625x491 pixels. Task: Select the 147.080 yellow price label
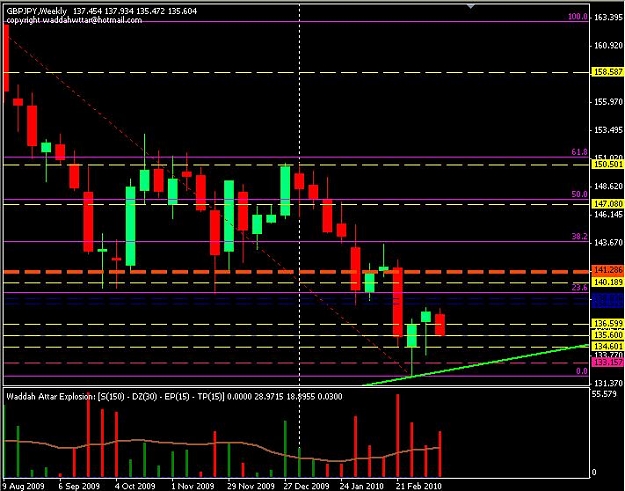click(608, 204)
